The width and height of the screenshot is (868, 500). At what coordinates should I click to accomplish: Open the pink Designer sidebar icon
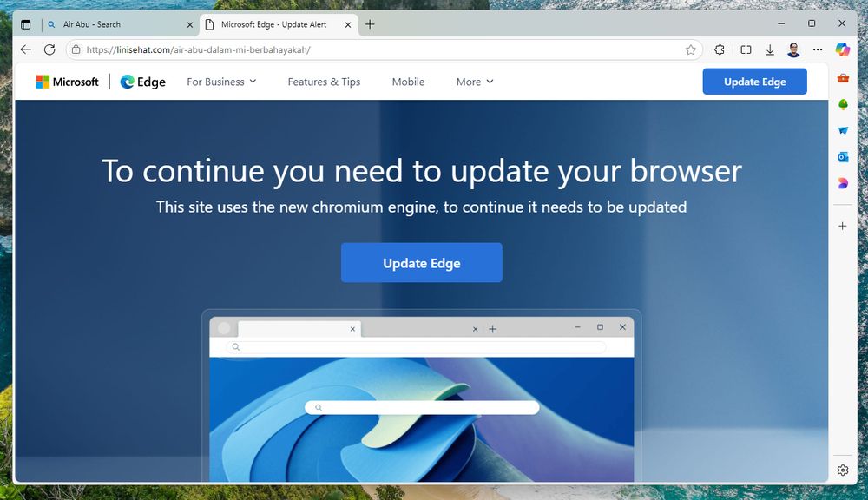click(x=843, y=183)
